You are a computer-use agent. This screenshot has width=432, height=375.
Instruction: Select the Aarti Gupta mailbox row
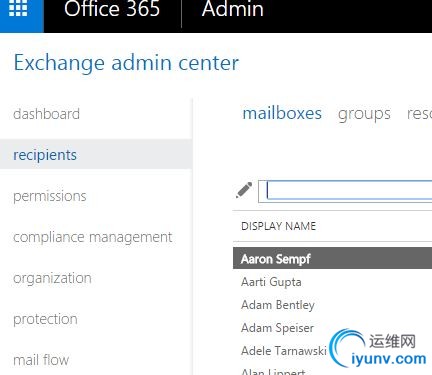332,282
